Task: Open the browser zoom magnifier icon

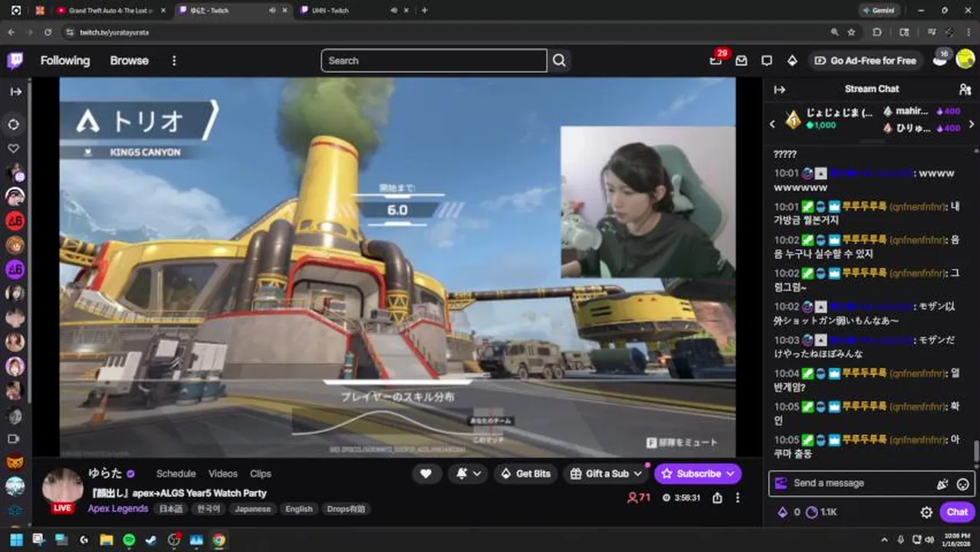Action: pos(834,32)
